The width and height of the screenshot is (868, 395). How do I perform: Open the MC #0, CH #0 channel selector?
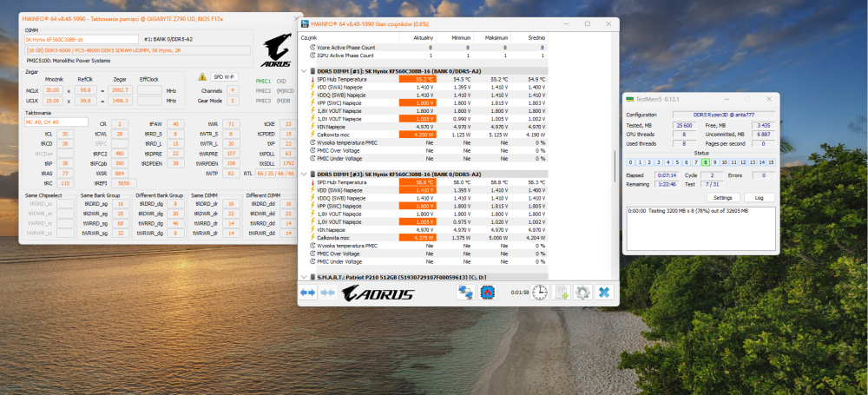56,122
